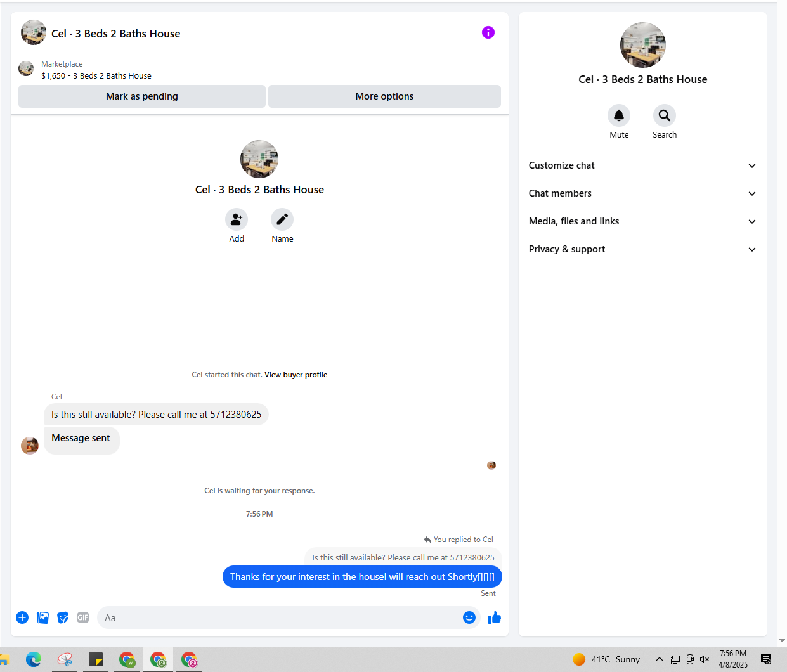Open more actions plus icon
The height and width of the screenshot is (672, 787).
click(x=22, y=617)
